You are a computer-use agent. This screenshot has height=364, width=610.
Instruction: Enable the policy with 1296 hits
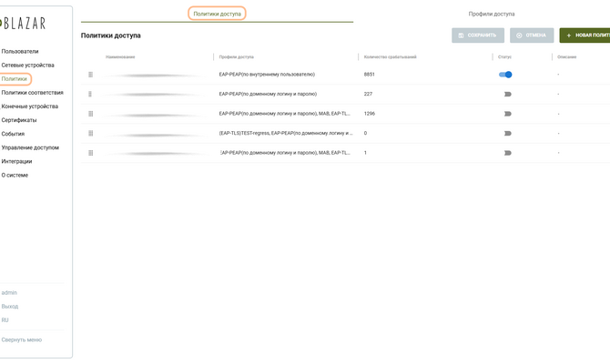click(508, 114)
